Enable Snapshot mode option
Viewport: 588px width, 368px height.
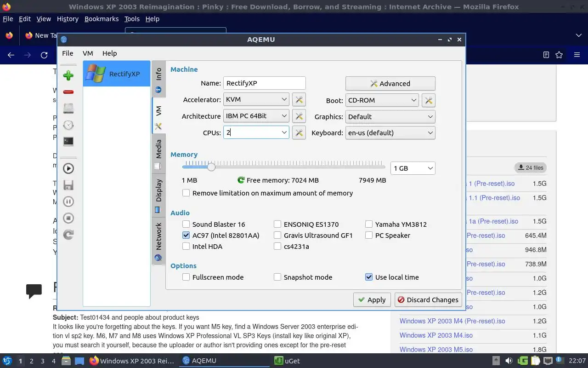277,277
